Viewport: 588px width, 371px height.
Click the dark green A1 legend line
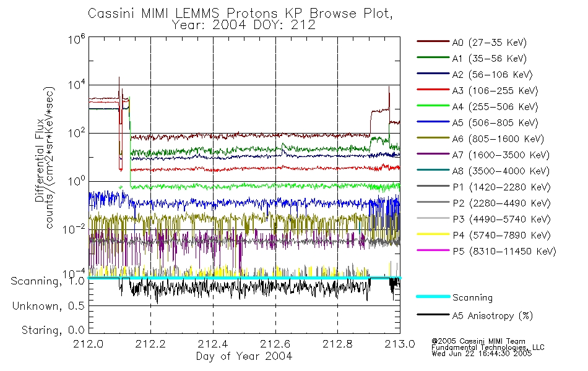click(x=433, y=58)
